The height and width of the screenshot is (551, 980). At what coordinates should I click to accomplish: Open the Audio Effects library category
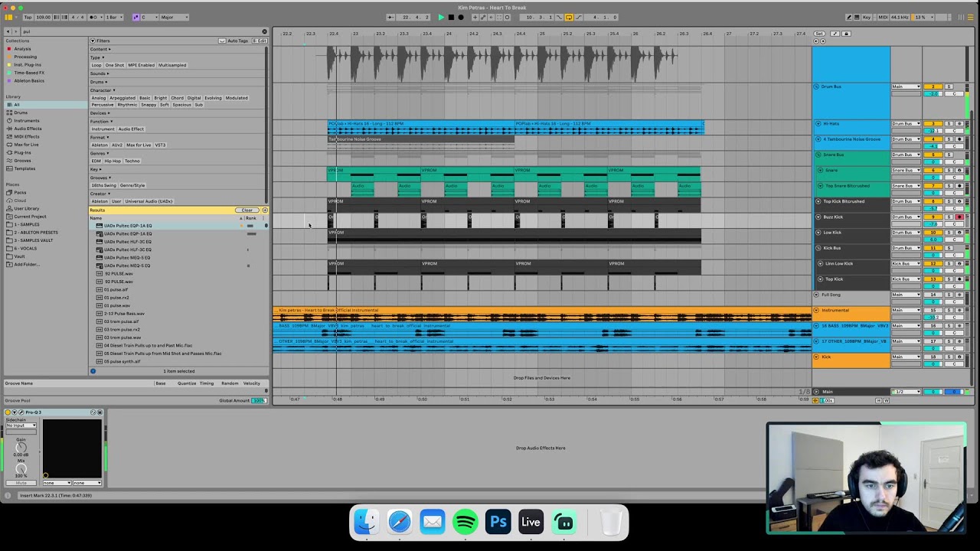click(28, 129)
